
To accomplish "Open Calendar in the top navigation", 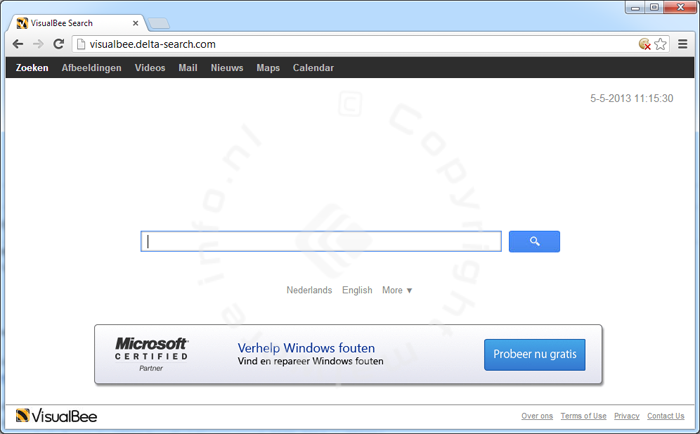I will click(313, 68).
